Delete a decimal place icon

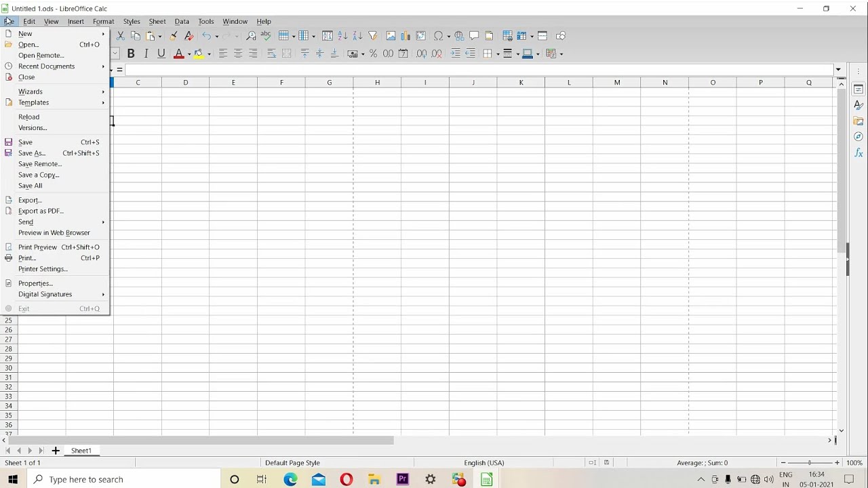[437, 54]
